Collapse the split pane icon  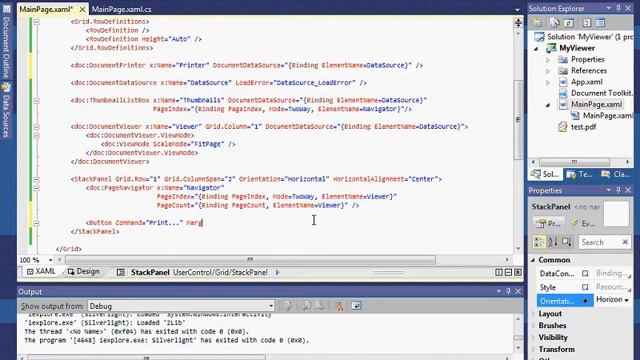point(518,272)
